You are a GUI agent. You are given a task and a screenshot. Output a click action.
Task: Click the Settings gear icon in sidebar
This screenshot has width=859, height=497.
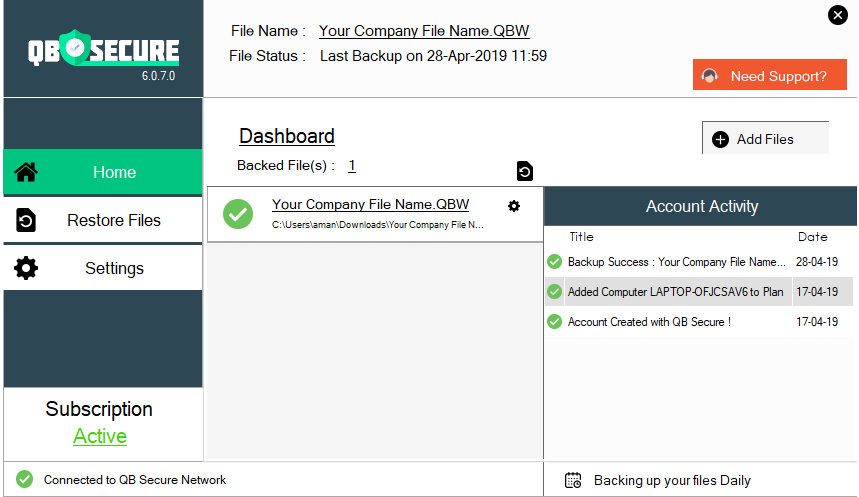(26, 268)
